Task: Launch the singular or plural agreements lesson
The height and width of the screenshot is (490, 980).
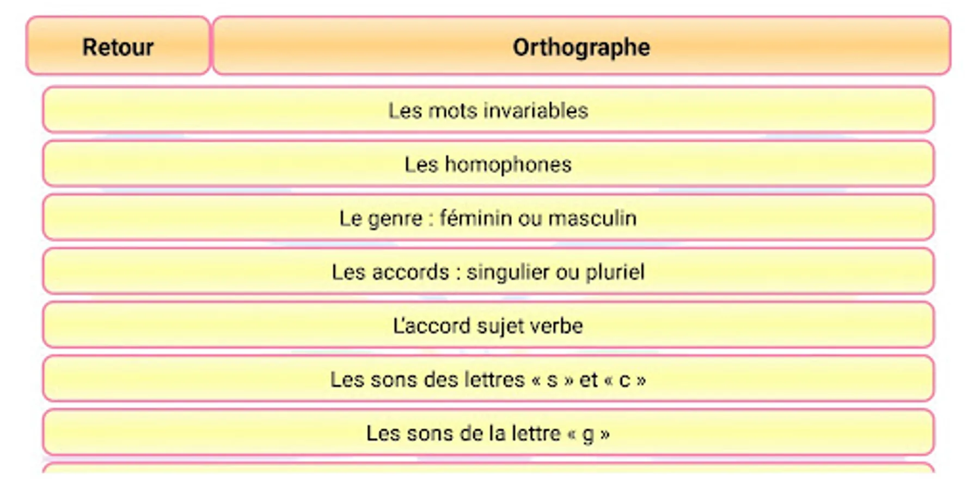Action: tap(488, 271)
